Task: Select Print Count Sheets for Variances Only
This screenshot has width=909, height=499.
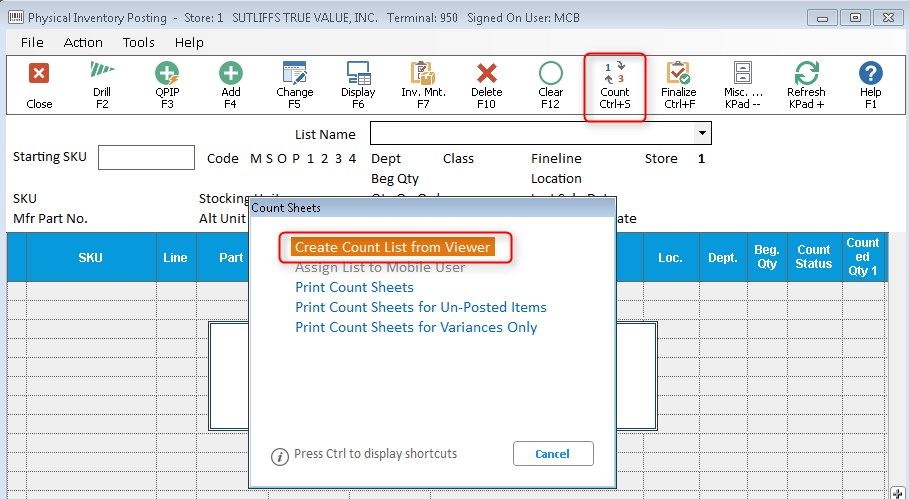Action: pyautogui.click(x=416, y=327)
